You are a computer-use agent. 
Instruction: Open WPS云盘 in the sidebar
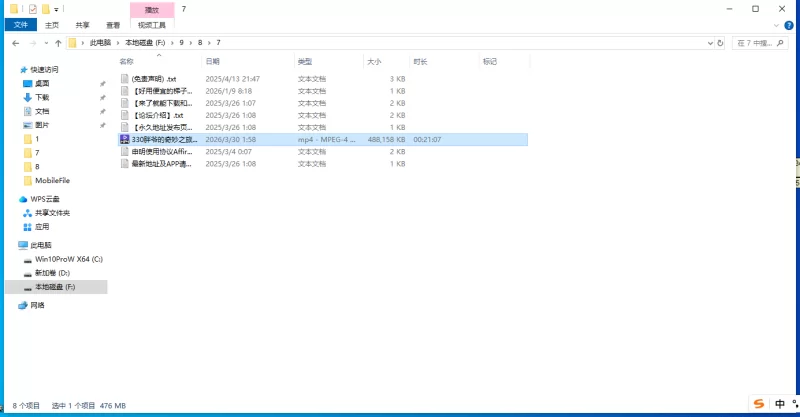tap(45, 199)
